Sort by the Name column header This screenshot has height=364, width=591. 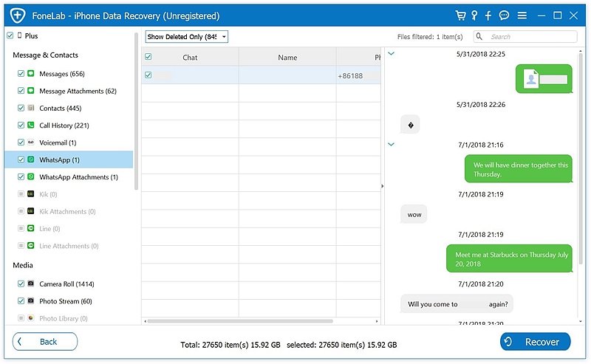point(287,58)
